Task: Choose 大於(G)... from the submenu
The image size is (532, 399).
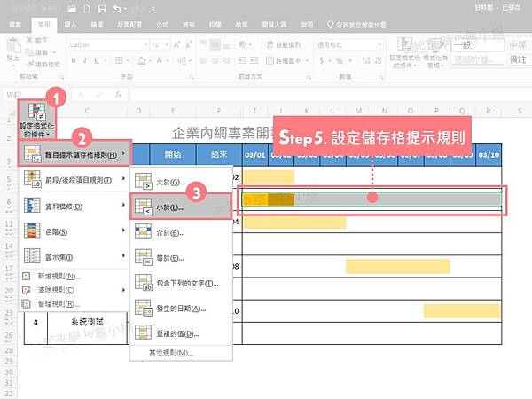Action: [181, 181]
